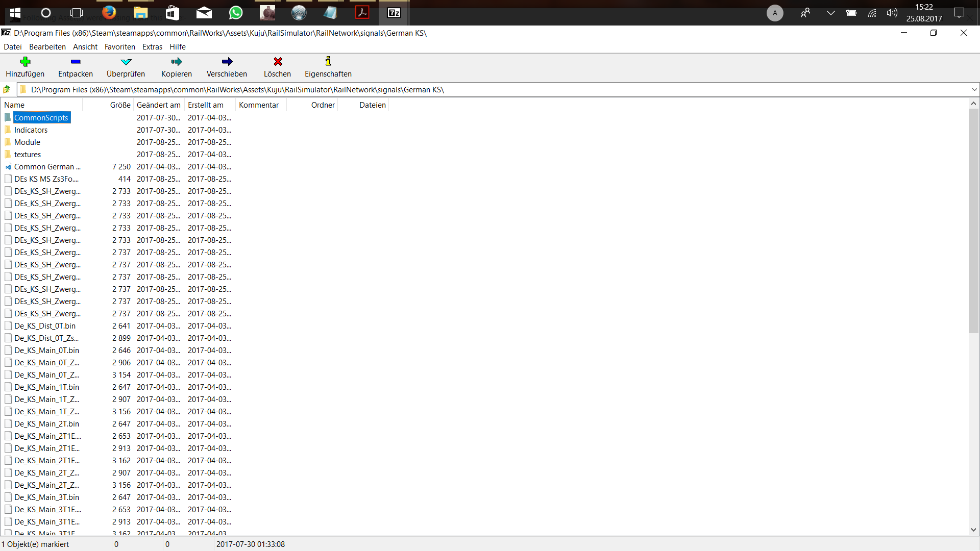The image size is (980, 551).
Task: Sort files by Größe column header
Action: click(120, 105)
